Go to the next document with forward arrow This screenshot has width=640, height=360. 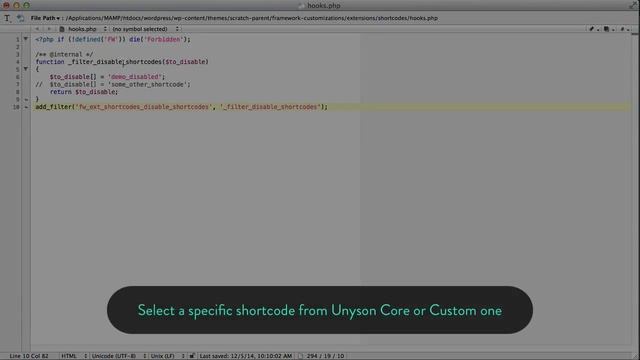(x=49, y=29)
